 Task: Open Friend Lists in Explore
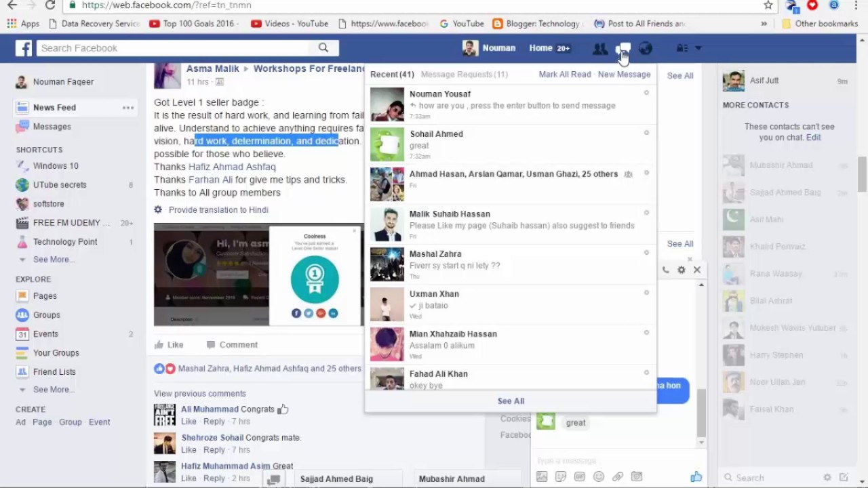coord(54,372)
